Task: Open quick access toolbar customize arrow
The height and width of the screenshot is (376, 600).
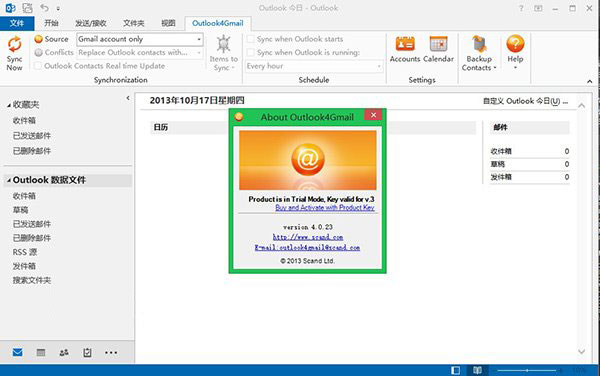Action: tap(58, 8)
